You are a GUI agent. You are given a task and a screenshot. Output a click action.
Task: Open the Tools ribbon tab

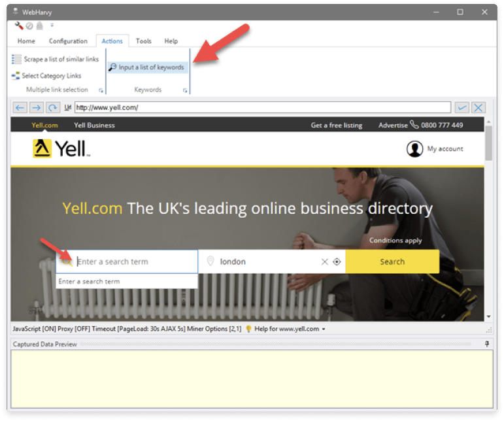[x=143, y=41]
